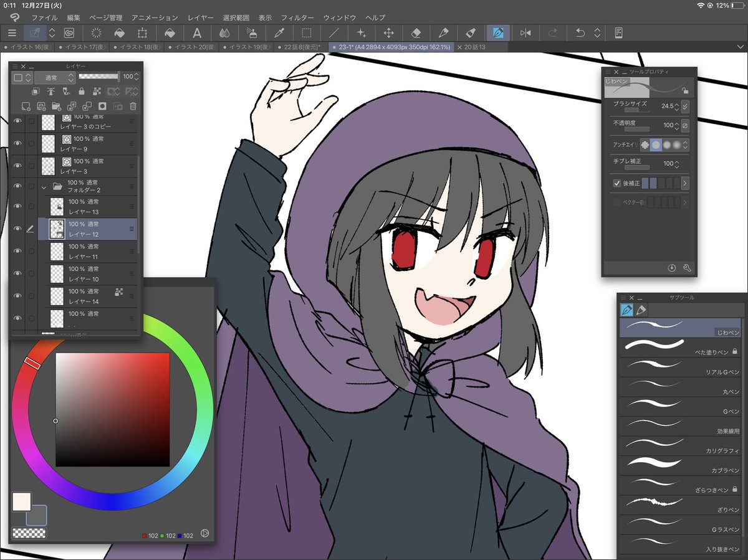Click the brush size 24.5 stepper arrows
This screenshot has width=748, height=560.
point(678,107)
